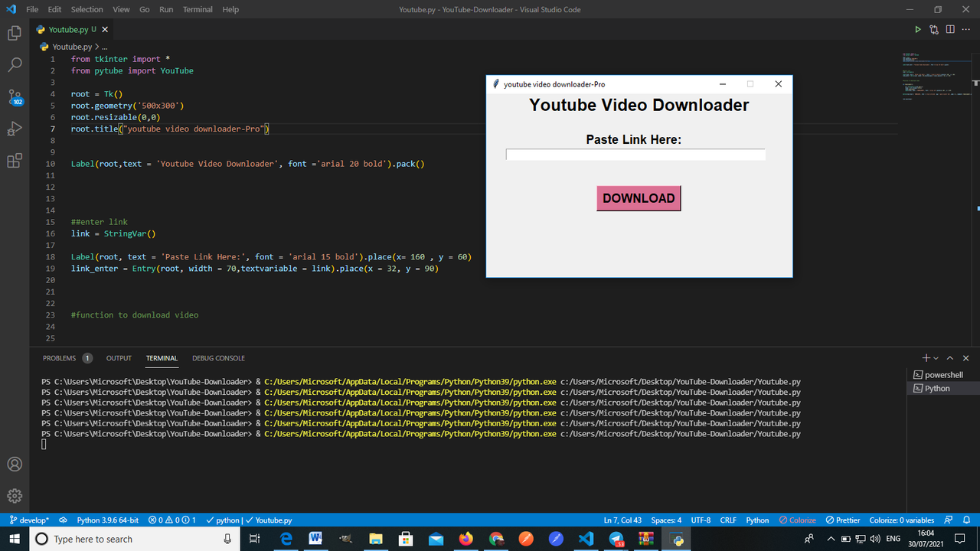Split the editor using the split icon

(x=950, y=29)
